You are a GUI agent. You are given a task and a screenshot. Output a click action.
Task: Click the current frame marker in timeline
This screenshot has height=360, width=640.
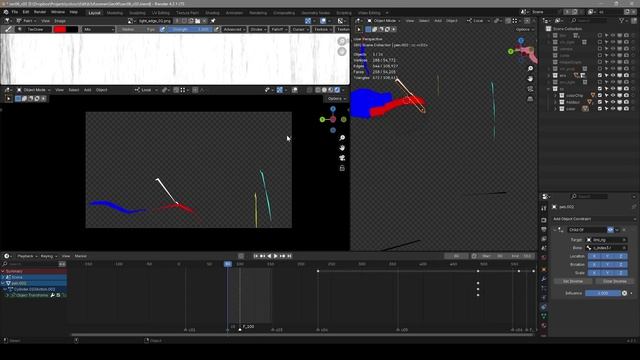pyautogui.click(x=228, y=264)
